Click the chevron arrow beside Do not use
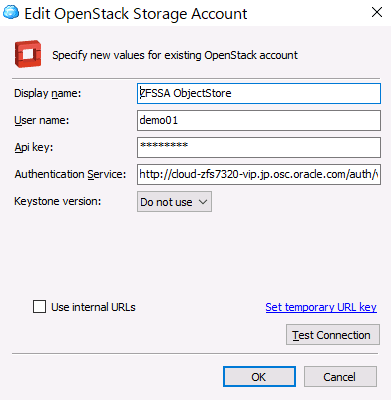Image resolution: width=391 pixels, height=400 pixels. tap(203, 202)
